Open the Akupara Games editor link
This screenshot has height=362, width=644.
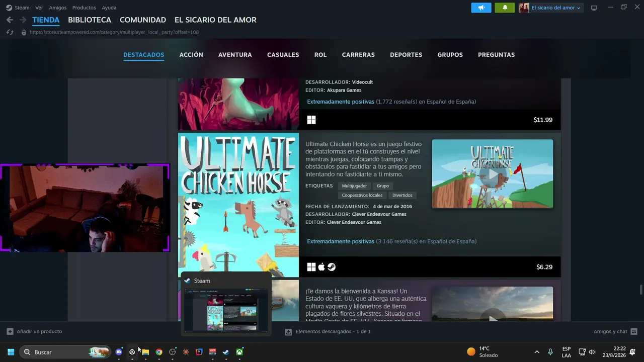[344, 90]
